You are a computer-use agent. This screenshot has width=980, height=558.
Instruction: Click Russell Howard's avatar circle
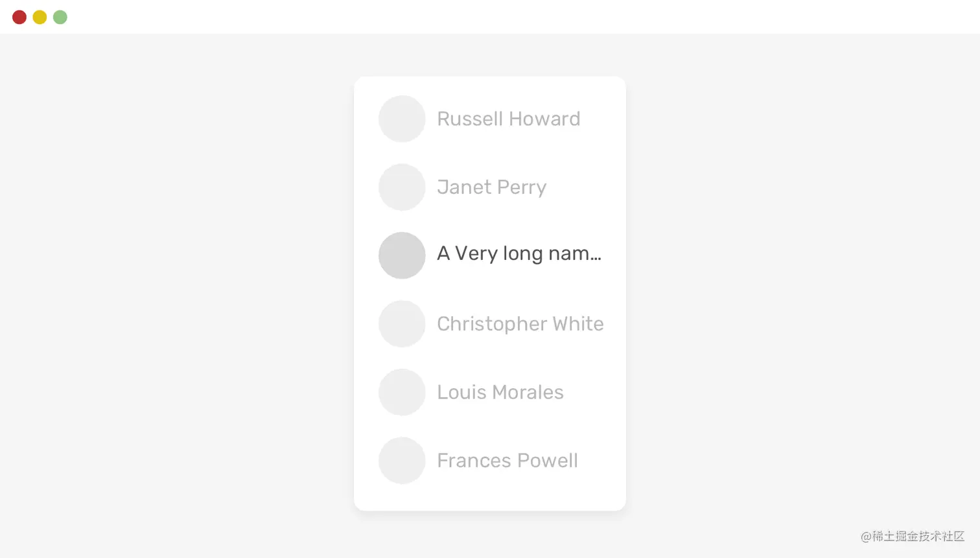[x=402, y=119]
